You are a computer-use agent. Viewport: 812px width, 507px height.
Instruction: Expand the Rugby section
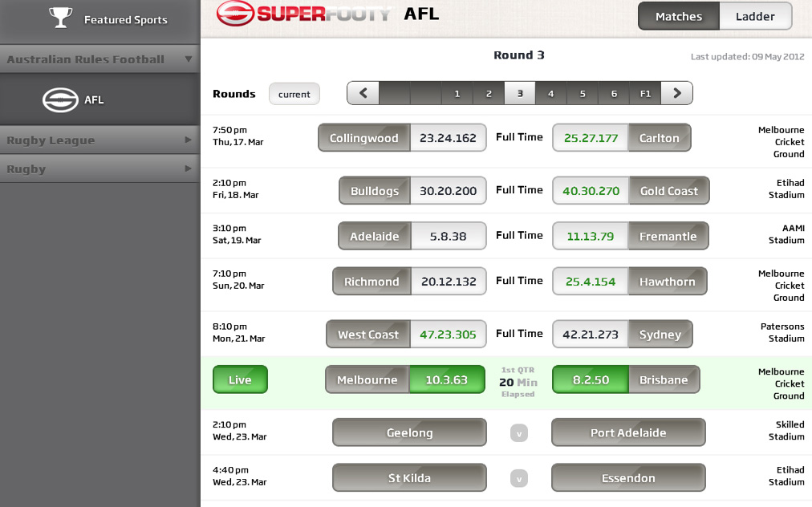tap(100, 168)
